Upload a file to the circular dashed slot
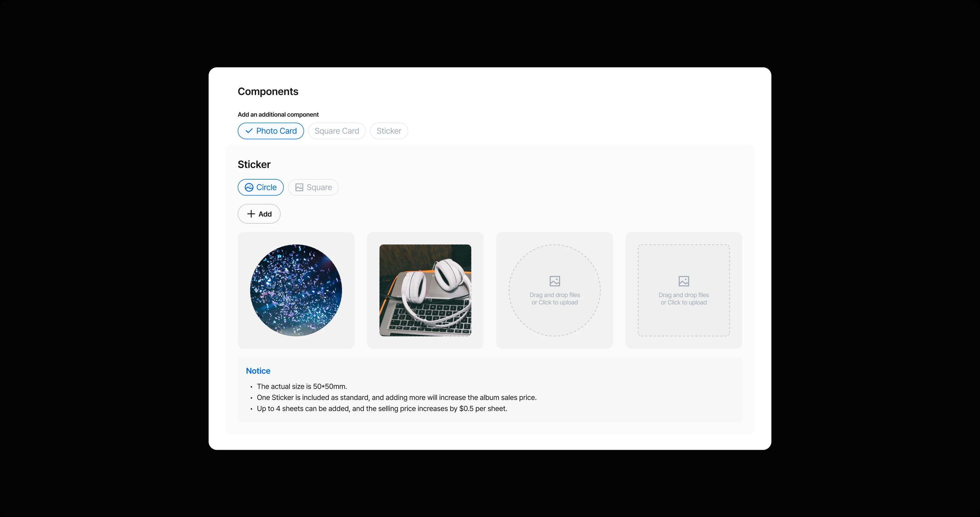This screenshot has height=517, width=980. point(555,290)
